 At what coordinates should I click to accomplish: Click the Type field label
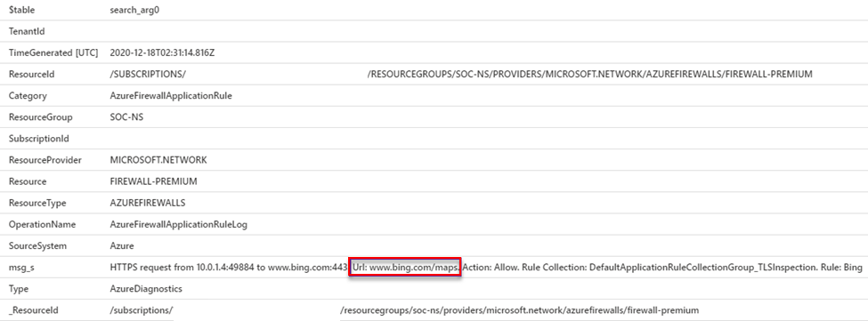tap(19, 289)
